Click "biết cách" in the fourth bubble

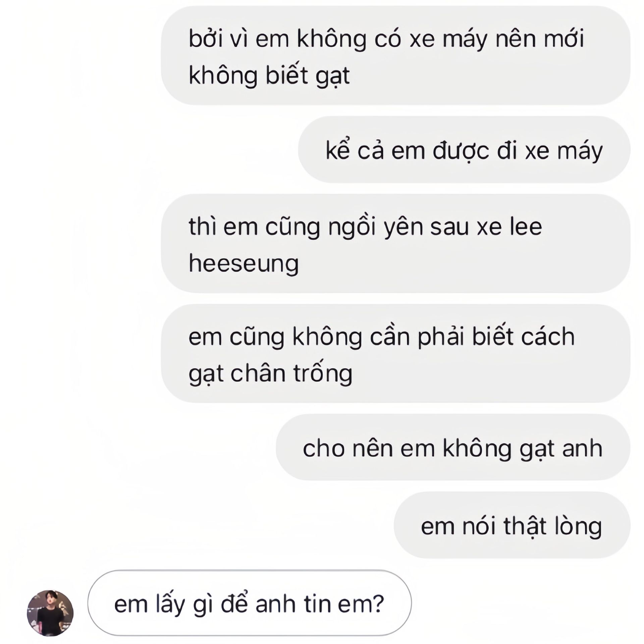click(x=523, y=336)
